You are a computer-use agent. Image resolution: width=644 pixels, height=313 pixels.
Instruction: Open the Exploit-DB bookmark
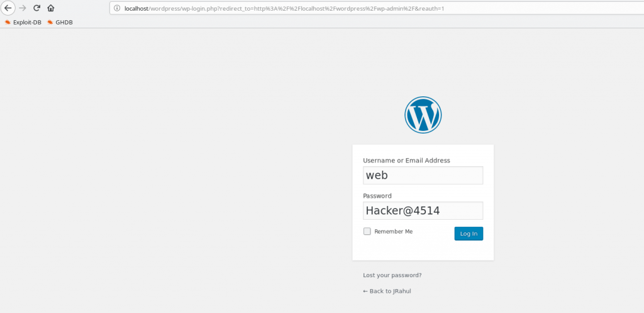click(23, 22)
